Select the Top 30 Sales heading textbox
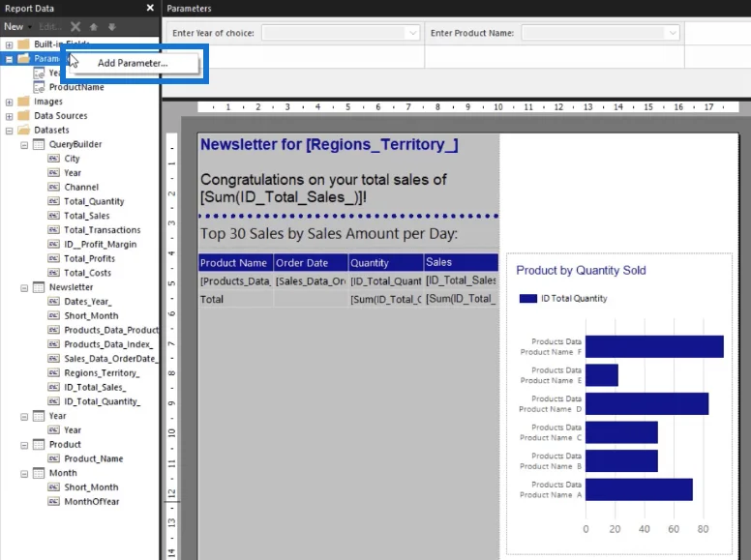Screen dimensions: 751x560 pyautogui.click(x=329, y=233)
